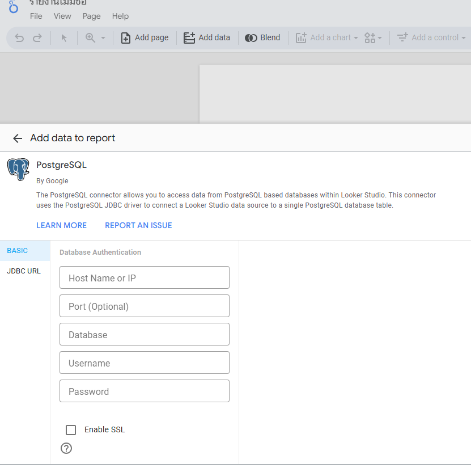Select the pointer selection mode tool

tap(63, 38)
